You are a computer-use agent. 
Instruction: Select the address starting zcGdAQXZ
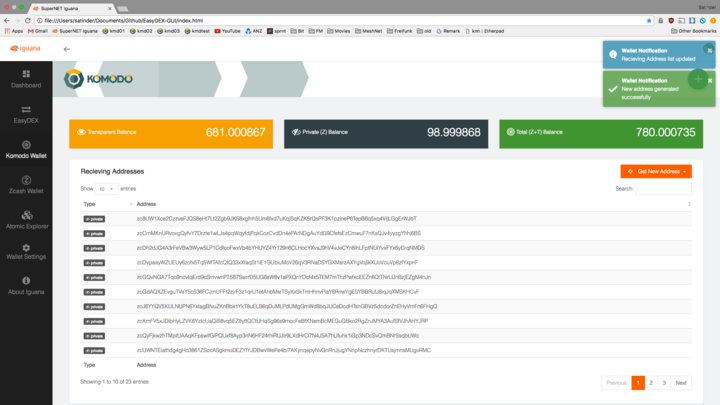click(278, 292)
